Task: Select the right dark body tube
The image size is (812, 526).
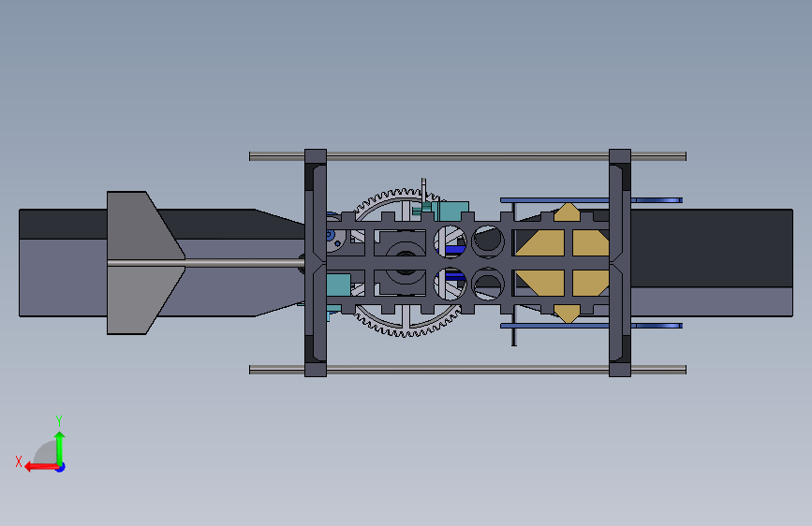Action: pyautogui.click(x=712, y=262)
